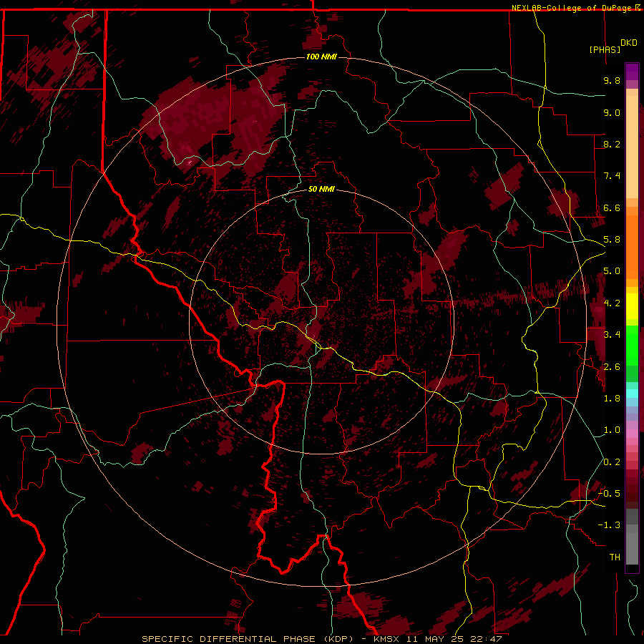Click the DKD units label above color bar

pyautogui.click(x=629, y=43)
